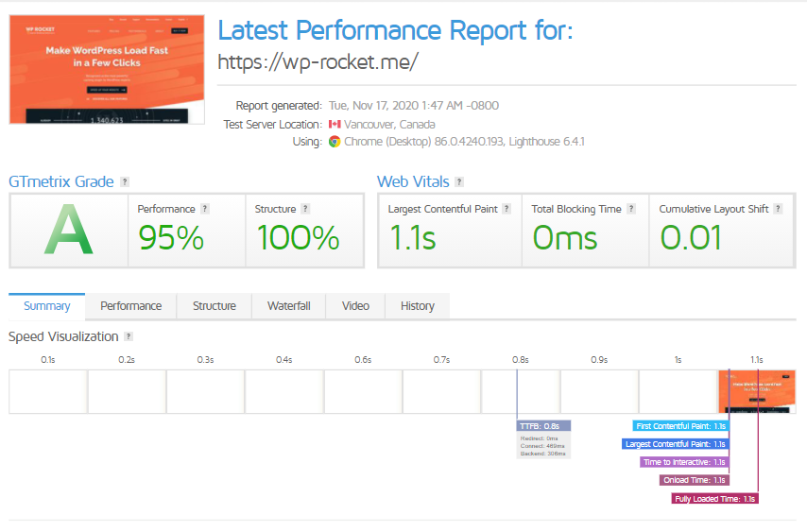Click the 0.8s timeline tick label

point(521,360)
